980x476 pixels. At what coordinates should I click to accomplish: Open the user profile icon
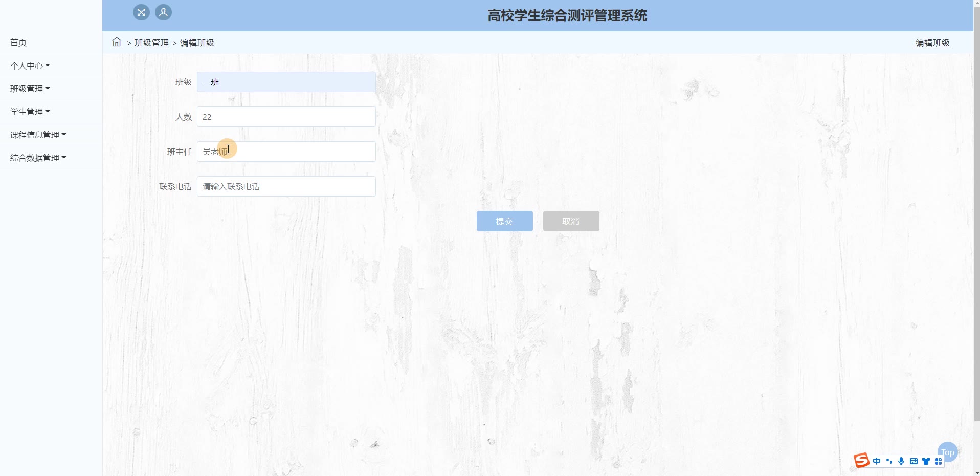click(x=163, y=12)
